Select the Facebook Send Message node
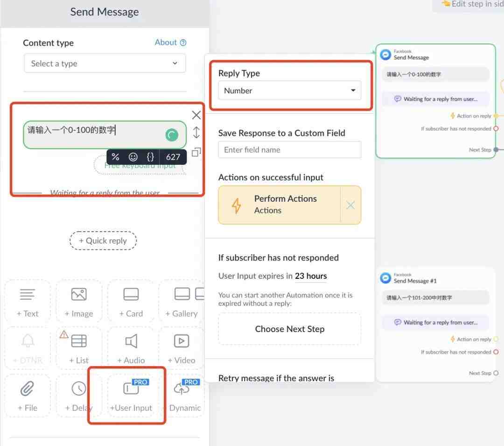The height and width of the screenshot is (446, 504). [x=435, y=101]
